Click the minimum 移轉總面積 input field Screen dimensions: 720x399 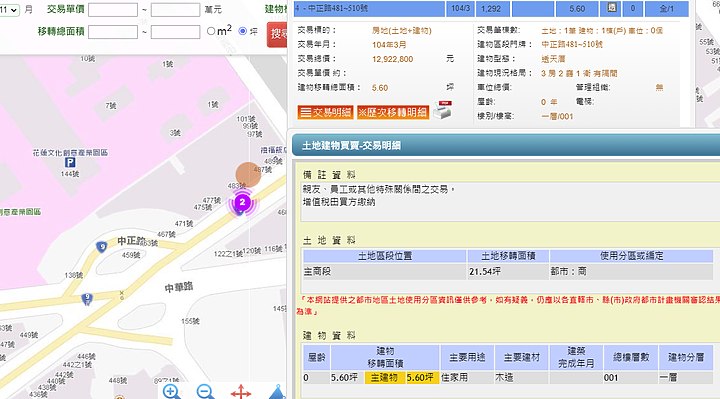pyautogui.click(x=113, y=32)
